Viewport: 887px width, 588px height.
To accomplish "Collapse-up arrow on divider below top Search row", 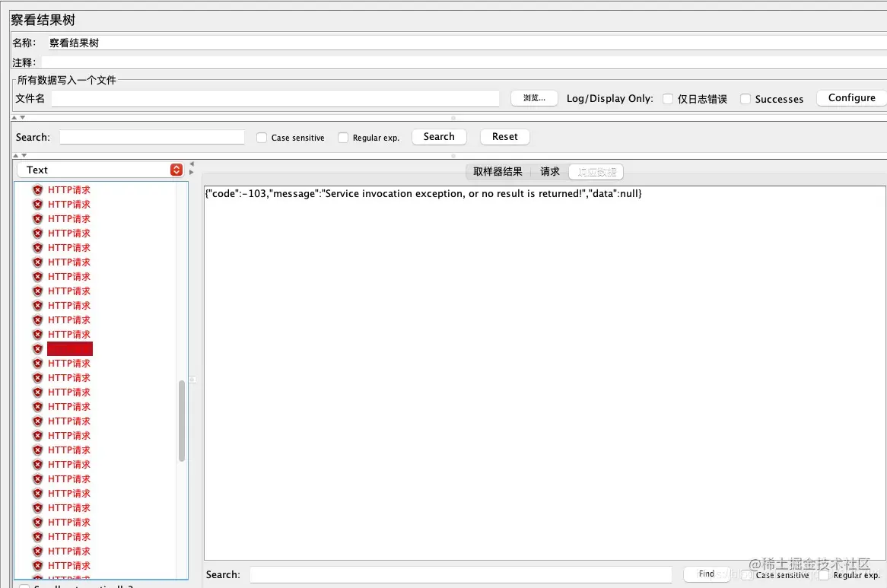I will coord(16,155).
